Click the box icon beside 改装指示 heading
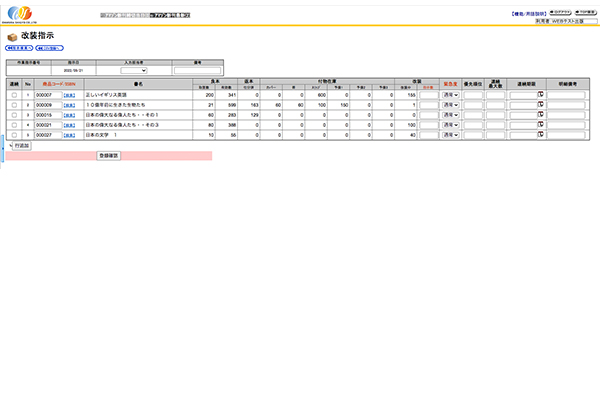The image size is (600, 400). point(12,35)
